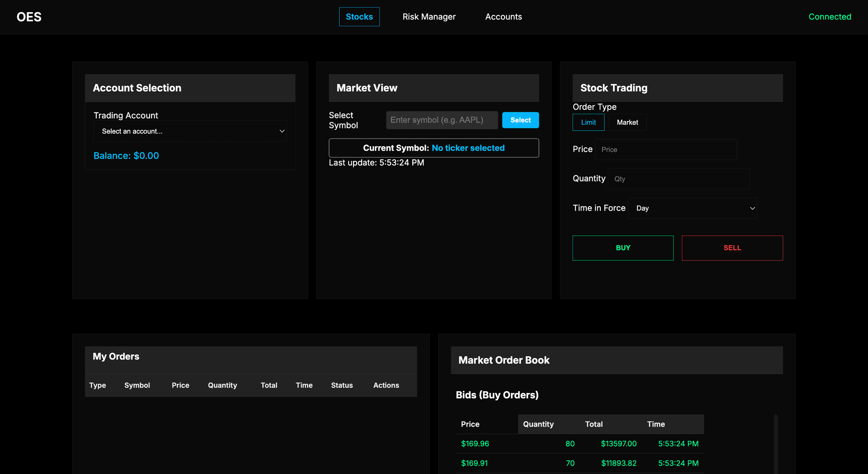Screen dimensions: 868x474
Task: Check the Connected status indicator
Action: pos(830,17)
